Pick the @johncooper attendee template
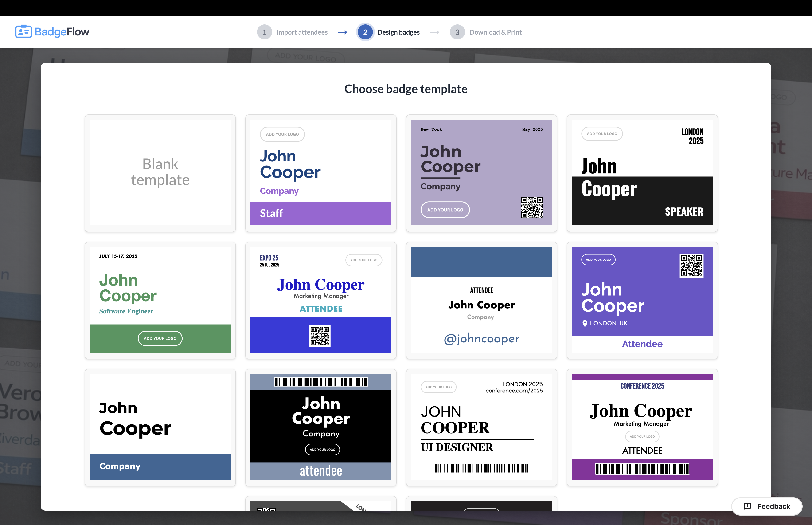The image size is (812, 525). [x=481, y=300]
